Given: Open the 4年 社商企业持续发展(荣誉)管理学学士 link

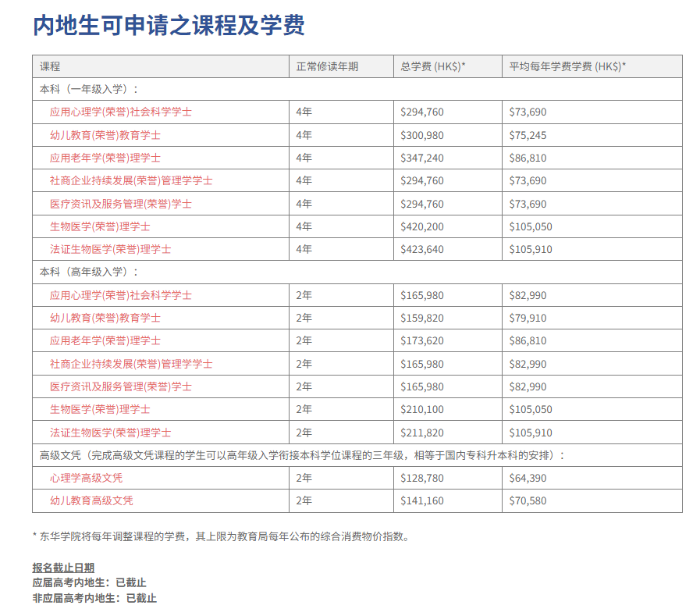Looking at the screenshot, I should (x=131, y=181).
